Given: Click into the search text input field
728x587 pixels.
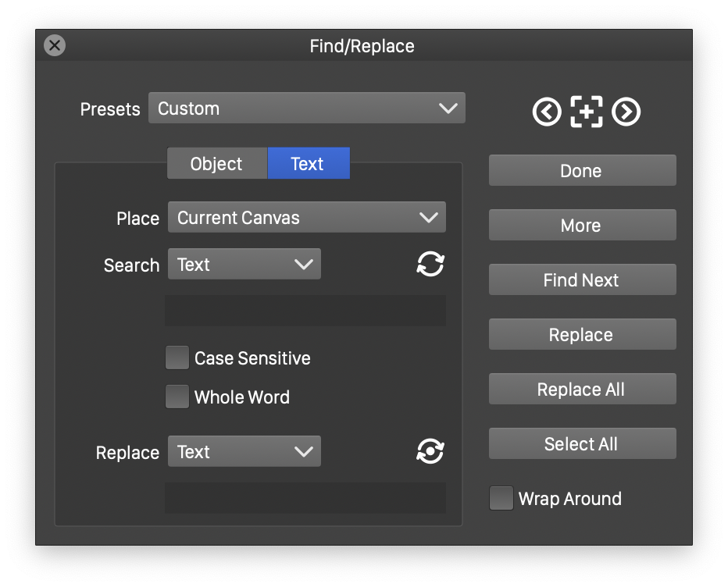Looking at the screenshot, I should (305, 311).
